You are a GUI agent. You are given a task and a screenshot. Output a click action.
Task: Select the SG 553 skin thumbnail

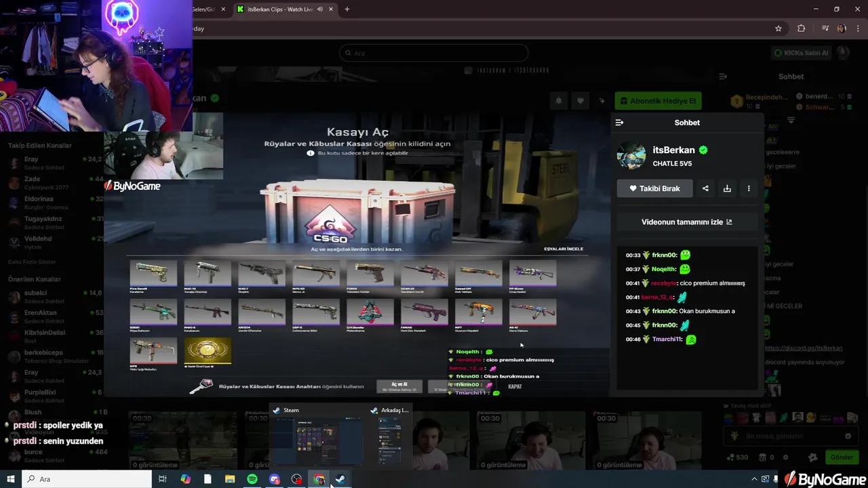tap(153, 314)
